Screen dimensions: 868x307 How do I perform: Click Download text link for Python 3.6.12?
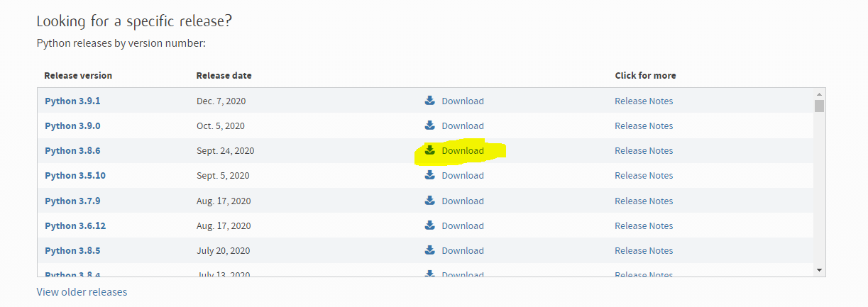coord(463,225)
